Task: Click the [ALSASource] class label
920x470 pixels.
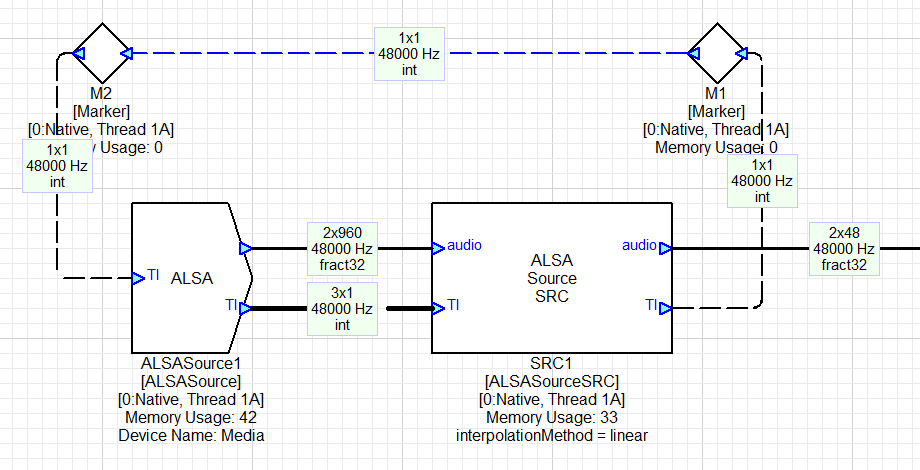Action: (x=191, y=381)
